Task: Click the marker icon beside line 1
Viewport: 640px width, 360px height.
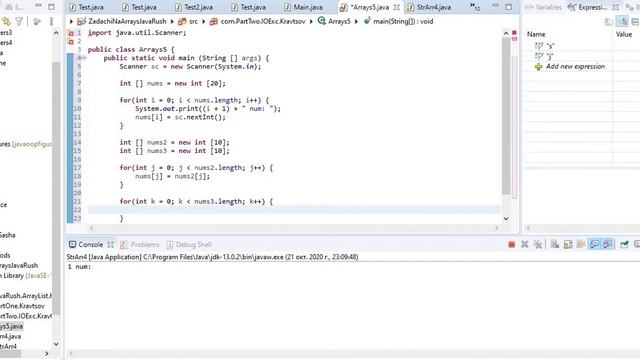Action: tap(70, 33)
